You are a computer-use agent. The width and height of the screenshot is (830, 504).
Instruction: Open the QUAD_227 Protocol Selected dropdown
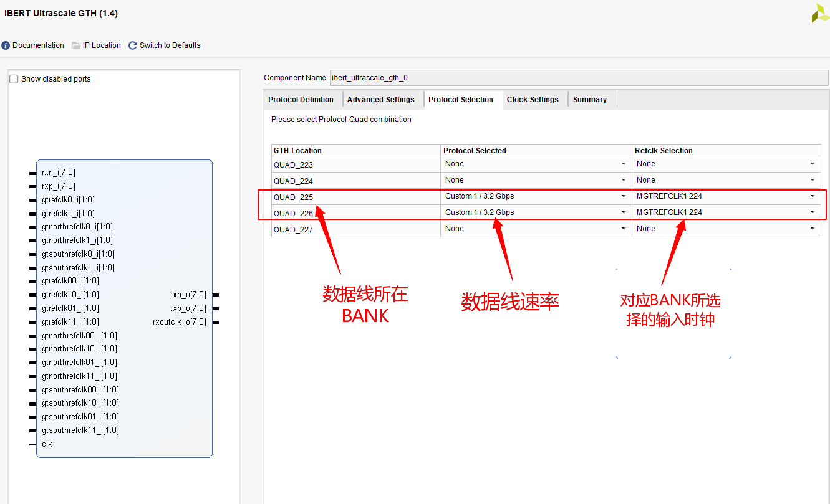coord(623,228)
